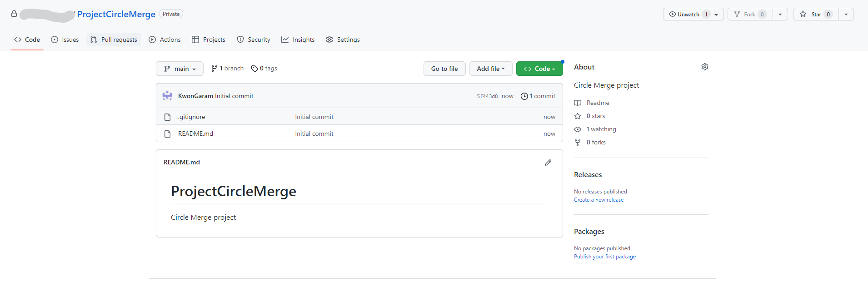The width and height of the screenshot is (868, 287).
Task: Open the Code tab
Action: [27, 40]
